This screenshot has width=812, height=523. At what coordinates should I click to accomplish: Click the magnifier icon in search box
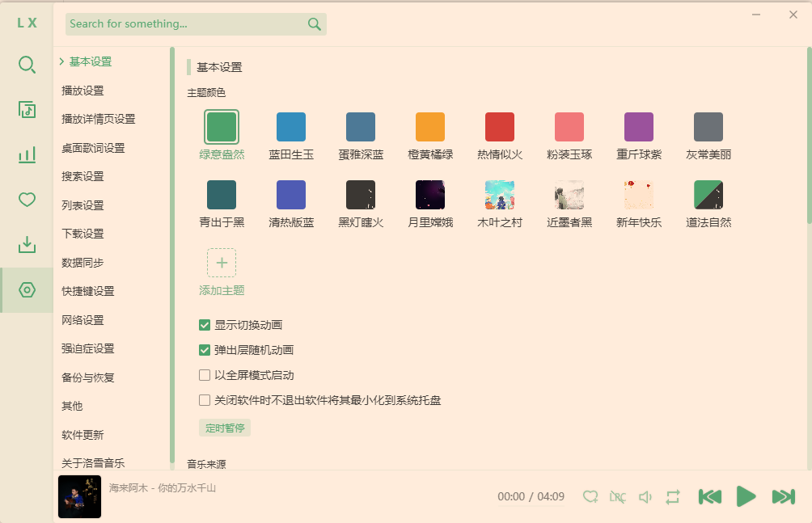[x=315, y=23]
